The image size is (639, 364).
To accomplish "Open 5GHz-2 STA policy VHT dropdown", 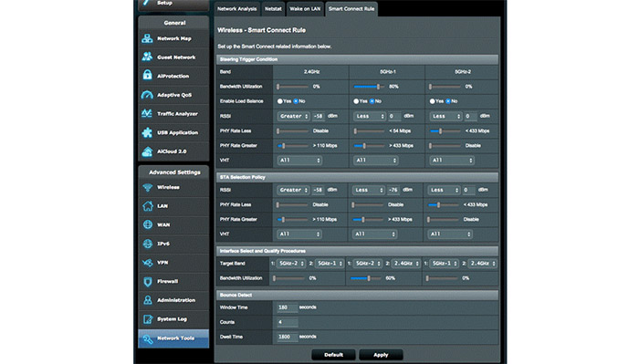I will point(450,234).
